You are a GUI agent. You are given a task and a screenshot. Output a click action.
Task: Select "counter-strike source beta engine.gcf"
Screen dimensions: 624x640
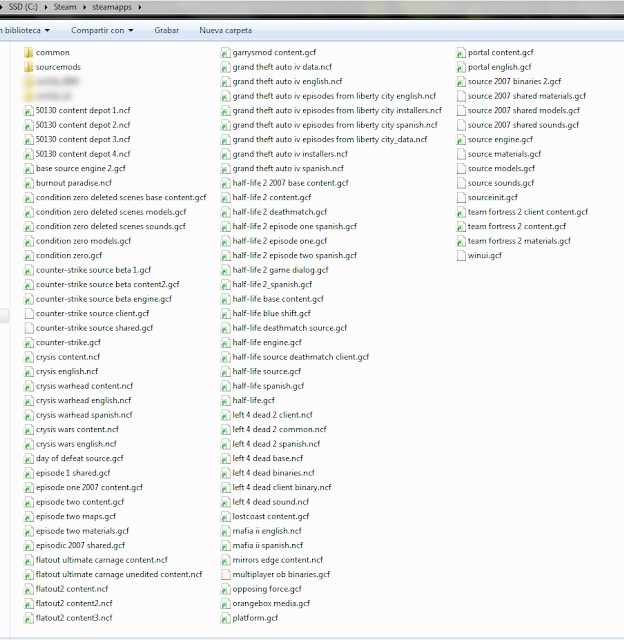104,299
